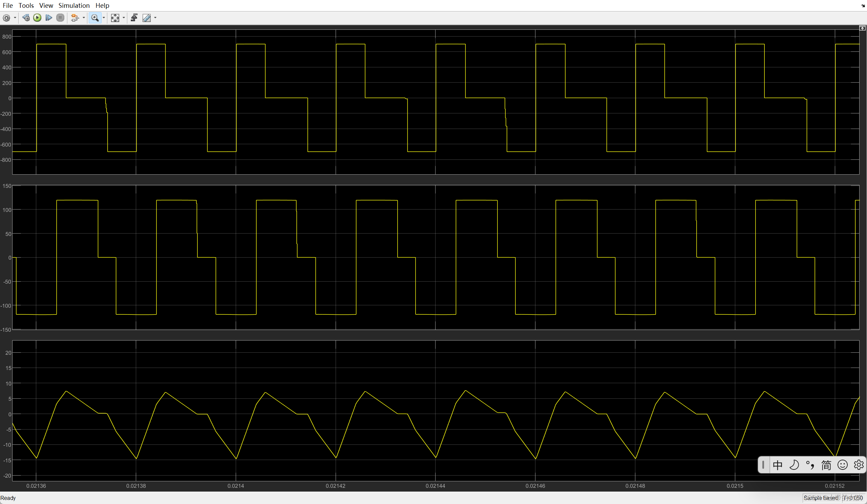
Task: Open the View menu
Action: 46,5
